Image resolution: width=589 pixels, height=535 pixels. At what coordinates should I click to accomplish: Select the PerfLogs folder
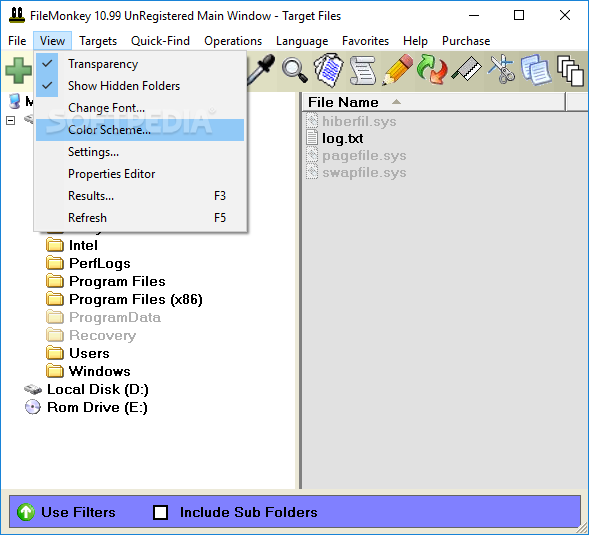coord(100,263)
